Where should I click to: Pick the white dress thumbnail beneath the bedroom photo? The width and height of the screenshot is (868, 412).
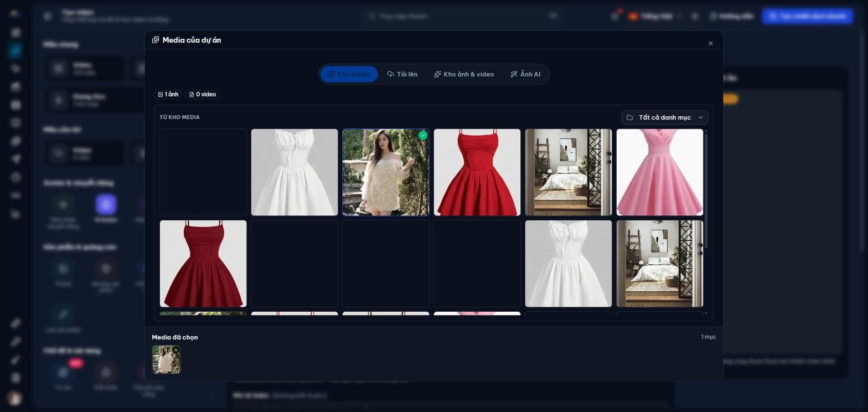569,264
